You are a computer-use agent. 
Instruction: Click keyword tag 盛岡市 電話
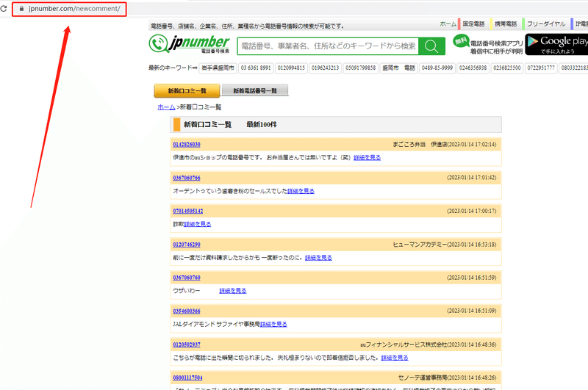coord(398,68)
